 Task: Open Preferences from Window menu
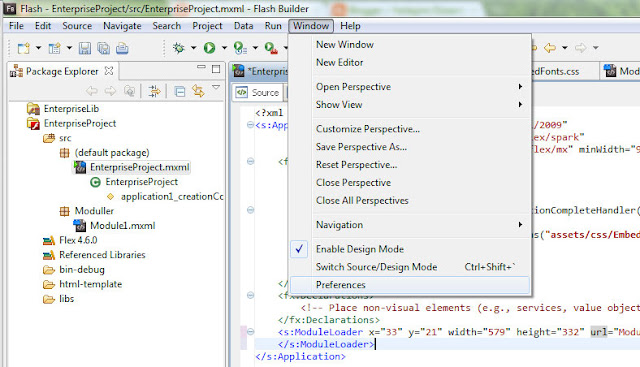[x=409, y=285]
